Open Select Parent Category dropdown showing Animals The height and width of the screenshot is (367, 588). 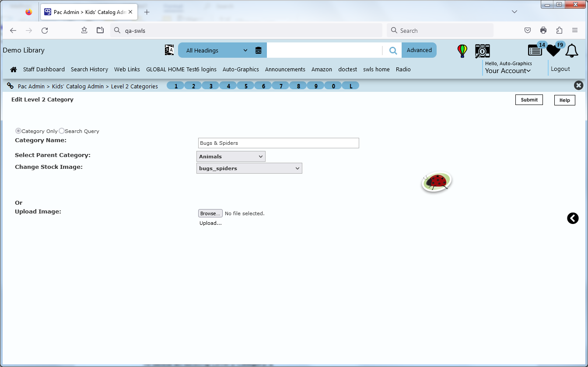[231, 157]
